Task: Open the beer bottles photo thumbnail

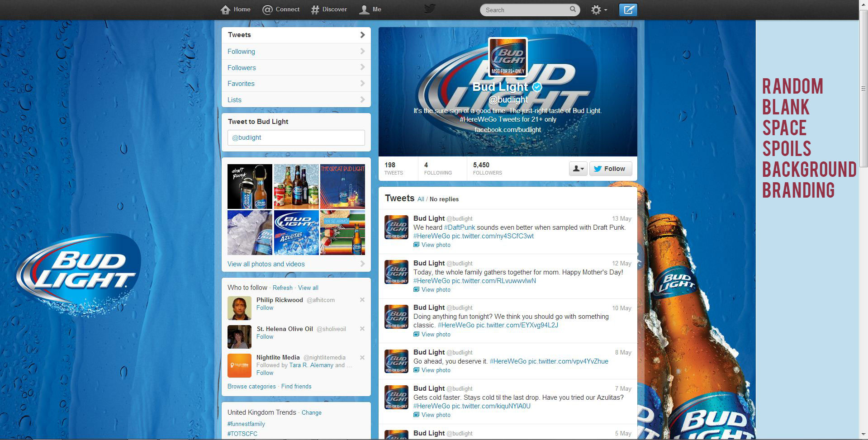Action: [x=296, y=186]
